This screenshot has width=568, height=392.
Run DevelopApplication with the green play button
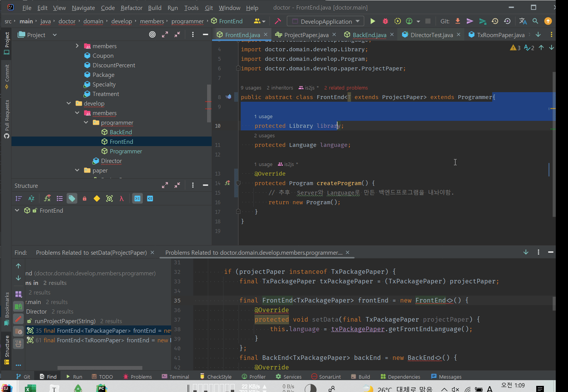(372, 21)
